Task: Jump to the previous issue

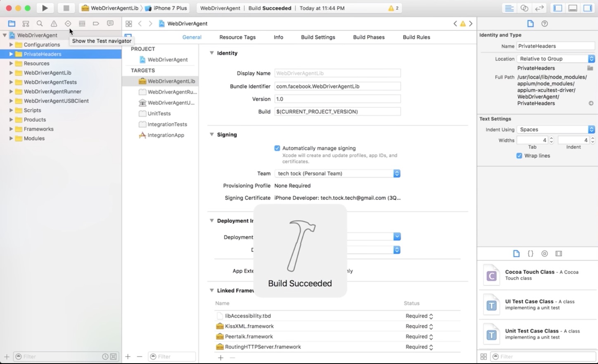Action: (x=455, y=24)
